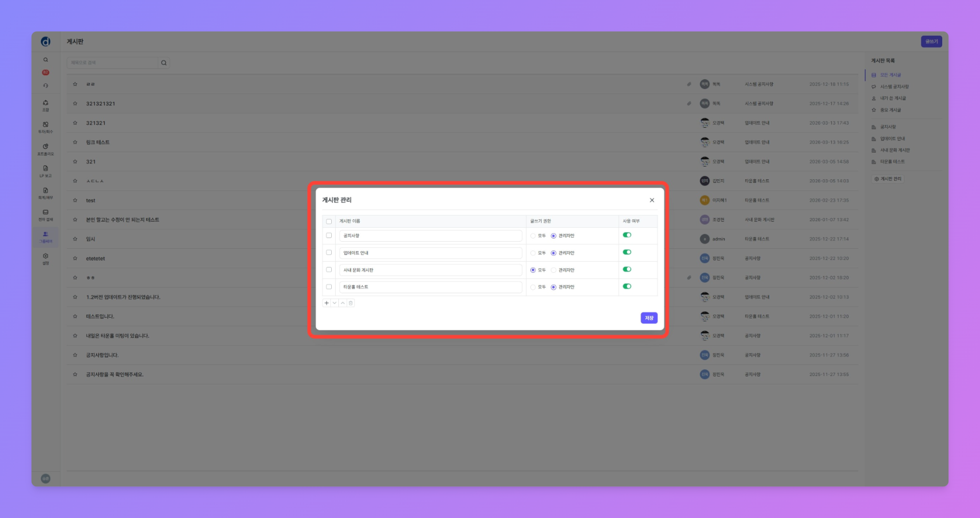
Task: Move selected board up with chevron
Action: 343,303
